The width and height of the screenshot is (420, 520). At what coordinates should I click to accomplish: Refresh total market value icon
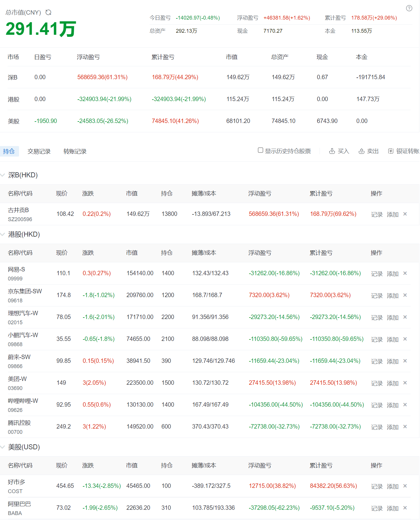(x=48, y=12)
